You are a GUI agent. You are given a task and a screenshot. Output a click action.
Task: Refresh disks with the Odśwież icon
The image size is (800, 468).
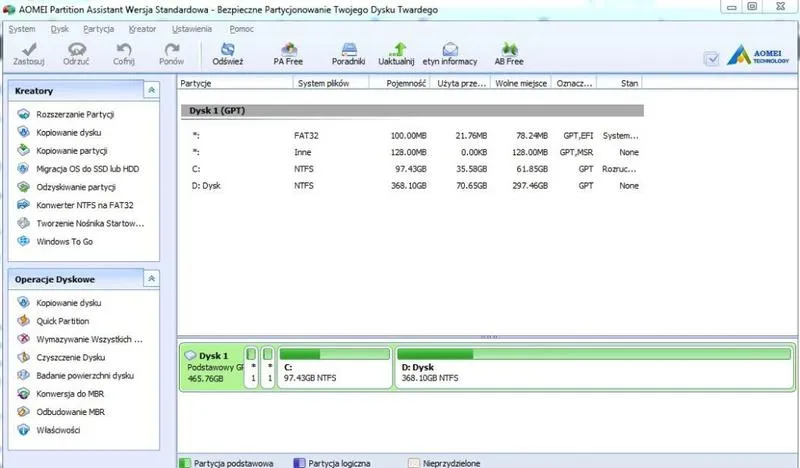coord(228,49)
